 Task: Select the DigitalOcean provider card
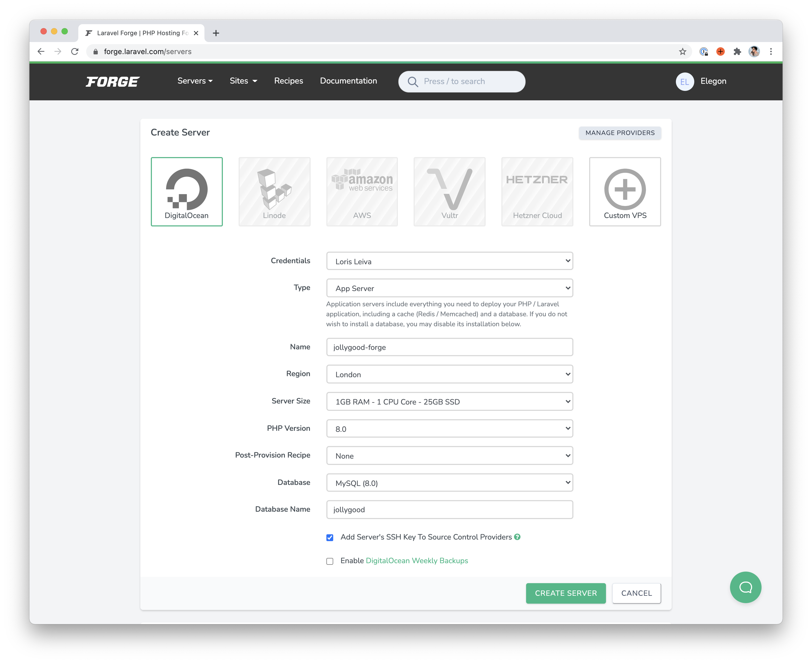[187, 191]
